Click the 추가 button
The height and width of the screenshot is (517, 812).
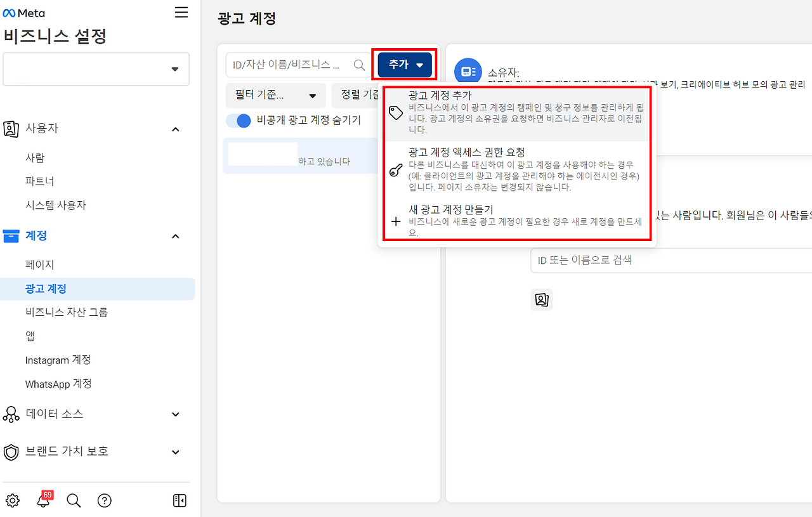point(403,64)
